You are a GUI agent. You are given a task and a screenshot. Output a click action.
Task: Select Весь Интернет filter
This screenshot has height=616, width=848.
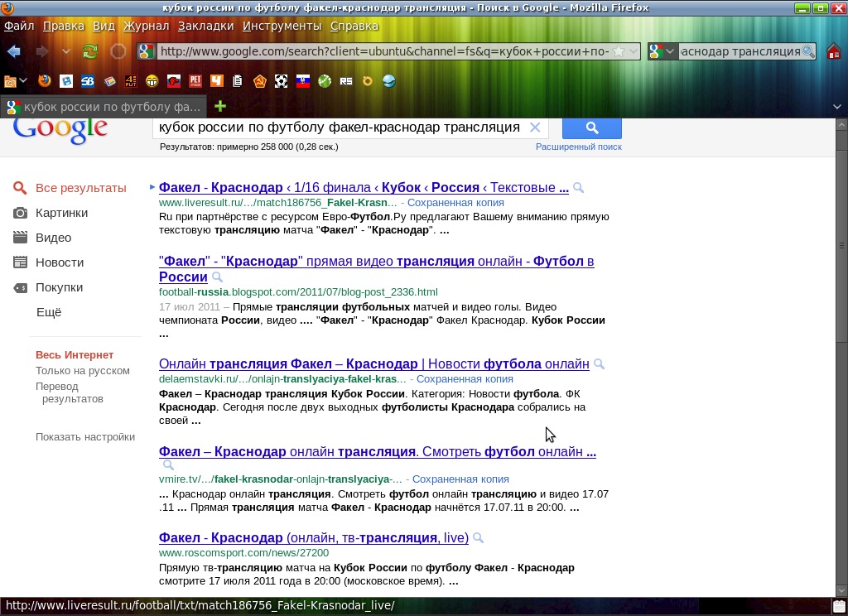click(x=75, y=355)
